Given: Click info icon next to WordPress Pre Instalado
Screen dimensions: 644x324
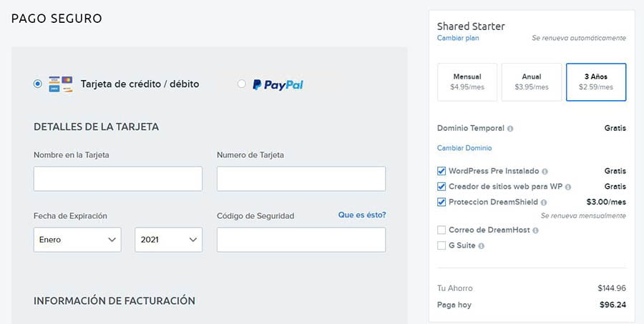Looking at the screenshot, I should click(x=545, y=172).
